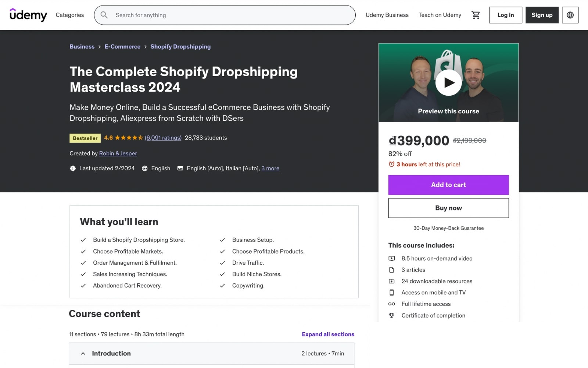Click the ₫399,000 price
Screen dimensions: 588x368
click(419, 141)
